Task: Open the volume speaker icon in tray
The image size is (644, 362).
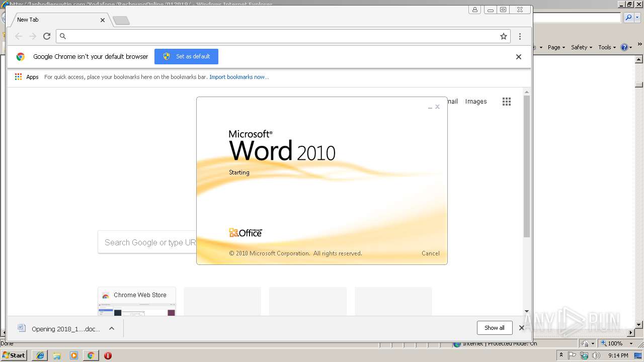Action: tap(596, 355)
